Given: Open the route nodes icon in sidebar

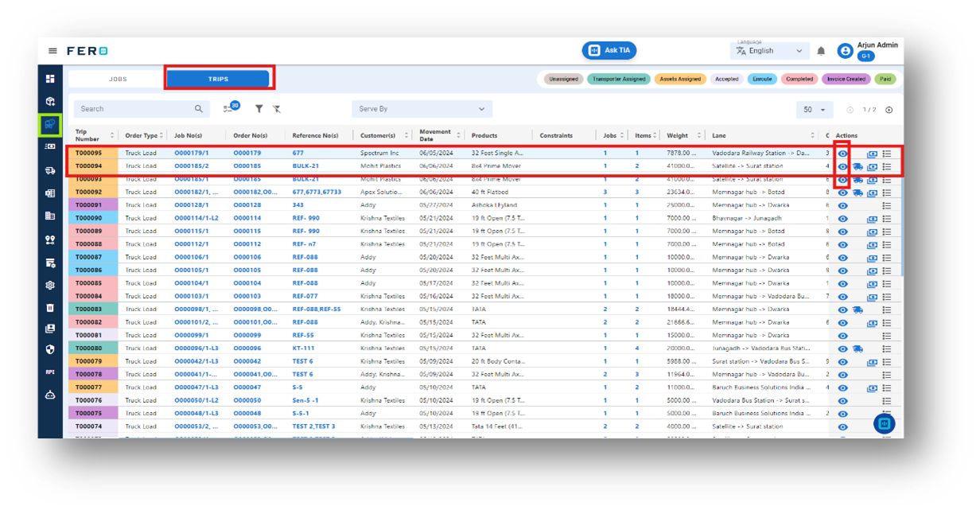Looking at the screenshot, I should (x=50, y=239).
